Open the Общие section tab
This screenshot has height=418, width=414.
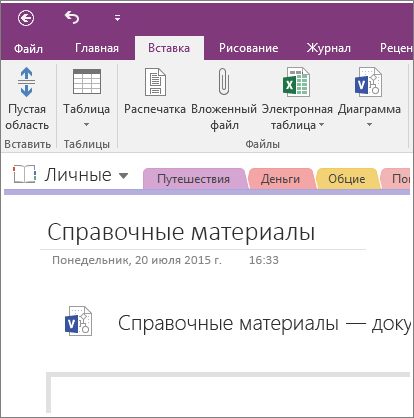point(347,179)
